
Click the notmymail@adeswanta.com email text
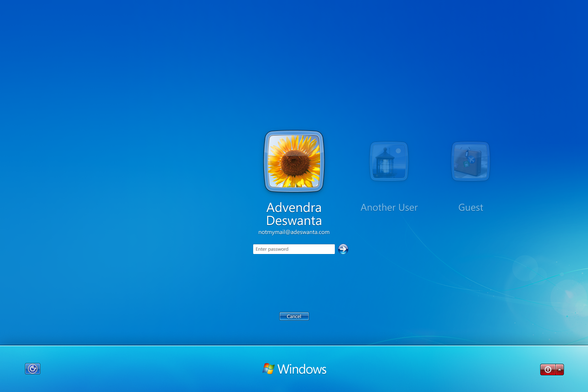point(294,232)
